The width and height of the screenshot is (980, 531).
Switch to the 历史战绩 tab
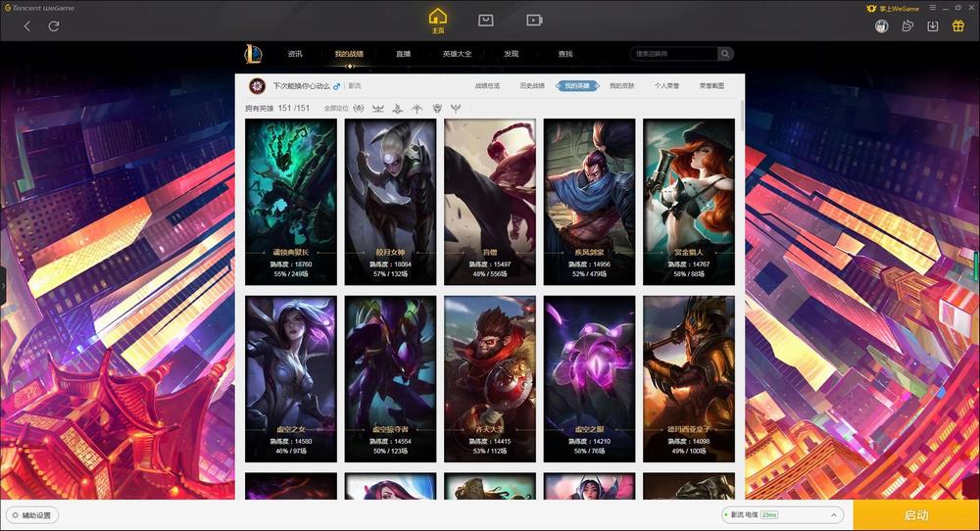(x=532, y=85)
